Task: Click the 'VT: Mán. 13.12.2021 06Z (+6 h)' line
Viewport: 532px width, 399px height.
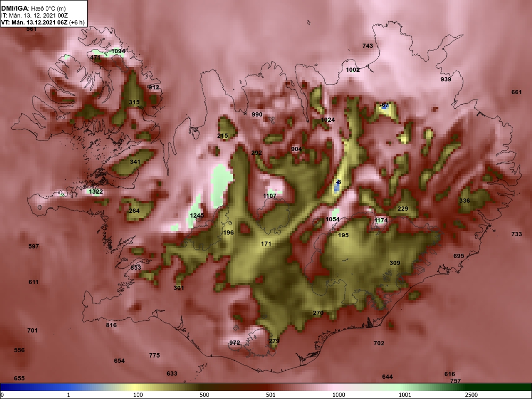Action: pyautogui.click(x=43, y=23)
